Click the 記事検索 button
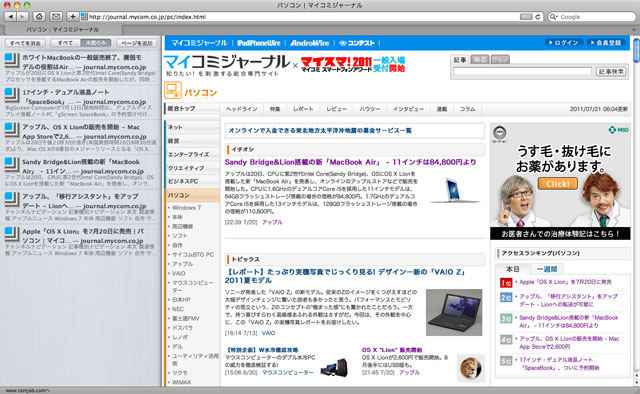The image size is (640, 394). [x=611, y=71]
